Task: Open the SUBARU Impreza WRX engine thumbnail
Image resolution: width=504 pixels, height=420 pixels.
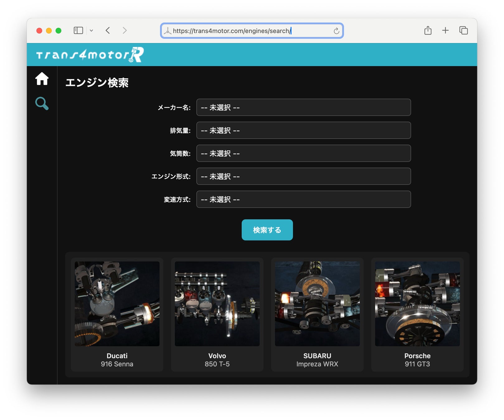Action: point(317,304)
